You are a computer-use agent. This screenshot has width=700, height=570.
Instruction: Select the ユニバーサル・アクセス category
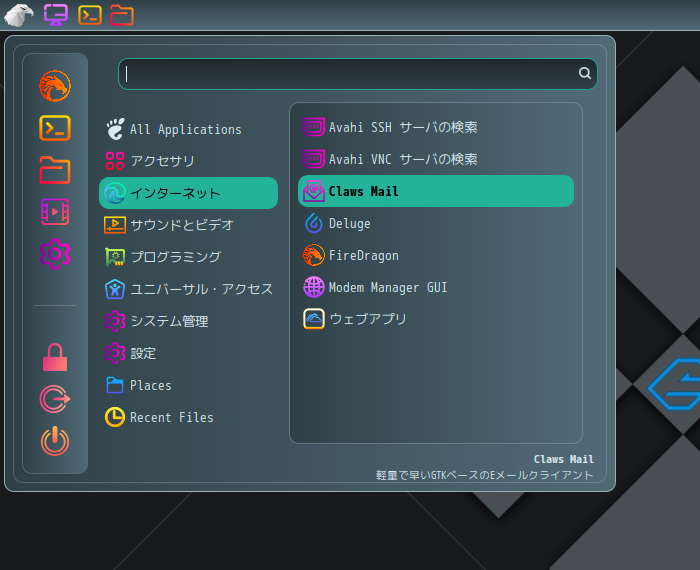coord(188,289)
